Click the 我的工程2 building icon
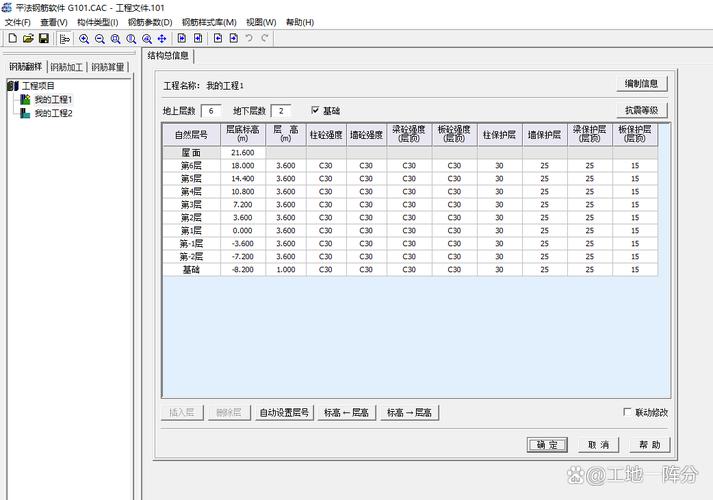This screenshot has height=500, width=713. pyautogui.click(x=25, y=113)
